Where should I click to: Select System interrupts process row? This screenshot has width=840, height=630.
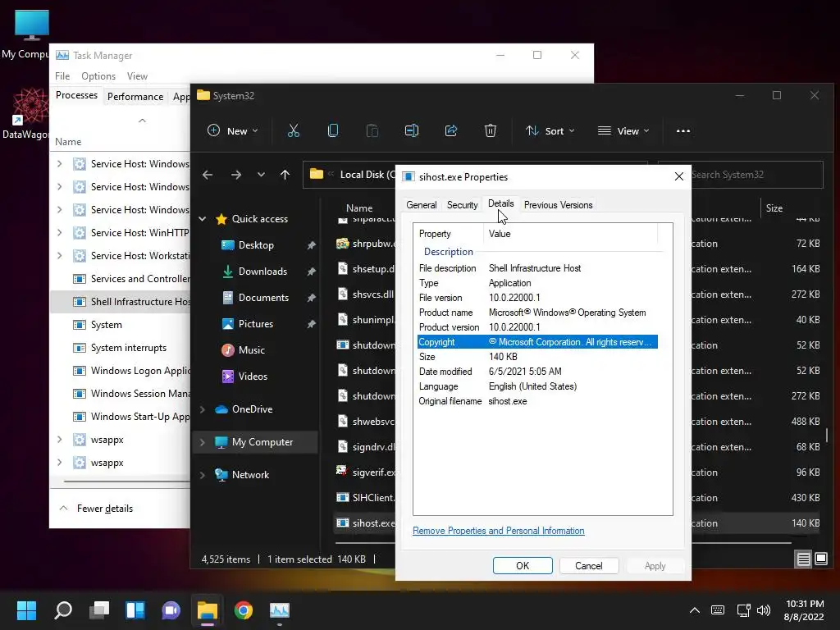tap(121, 348)
